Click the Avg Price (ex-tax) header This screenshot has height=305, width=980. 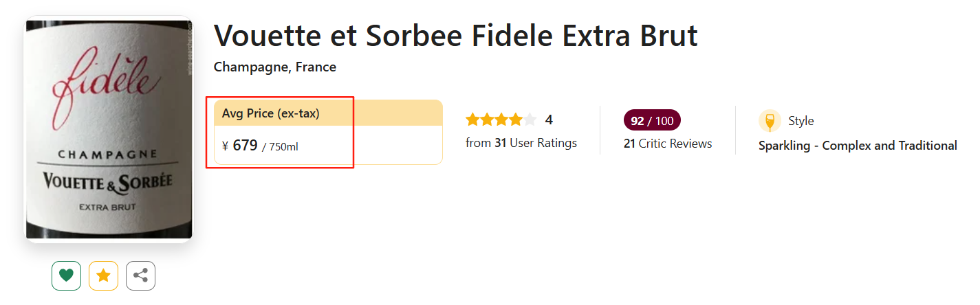(271, 113)
